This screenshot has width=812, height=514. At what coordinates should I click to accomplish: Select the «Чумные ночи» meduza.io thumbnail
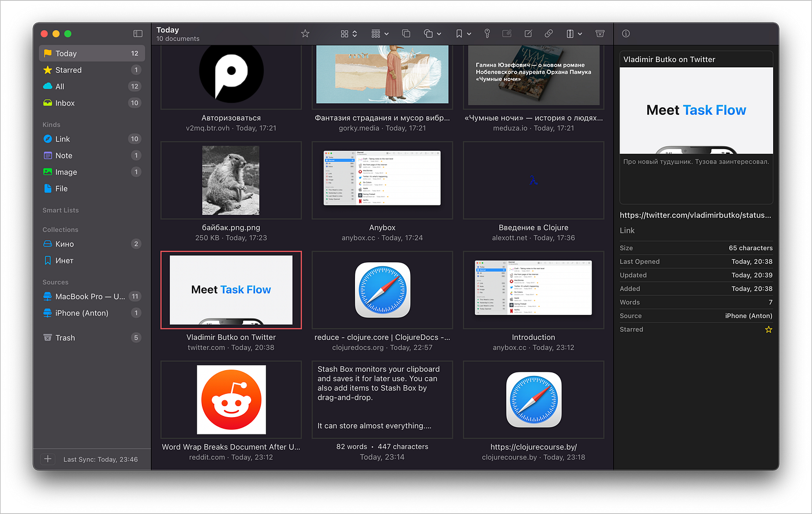[x=534, y=77]
